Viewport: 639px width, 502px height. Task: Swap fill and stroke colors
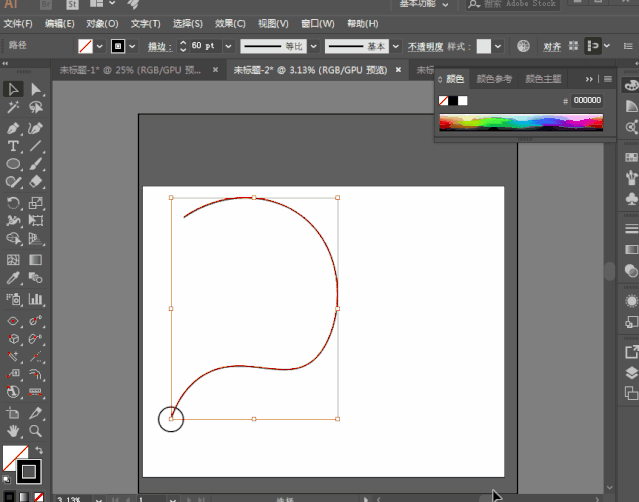[39, 450]
